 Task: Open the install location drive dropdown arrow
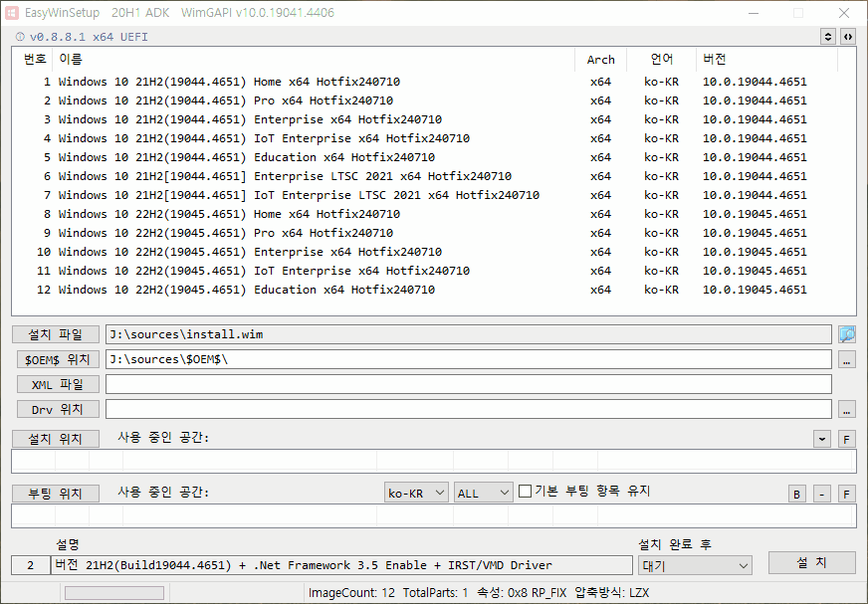pyautogui.click(x=822, y=439)
